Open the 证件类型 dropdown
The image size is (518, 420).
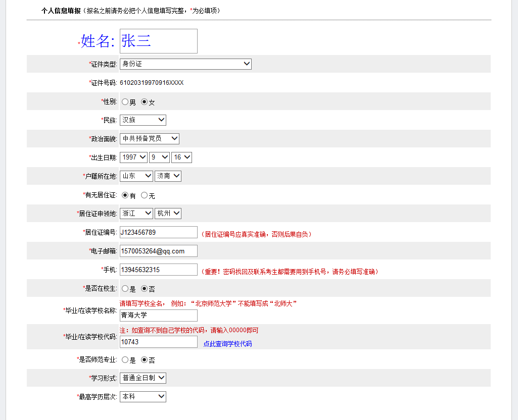[185, 64]
